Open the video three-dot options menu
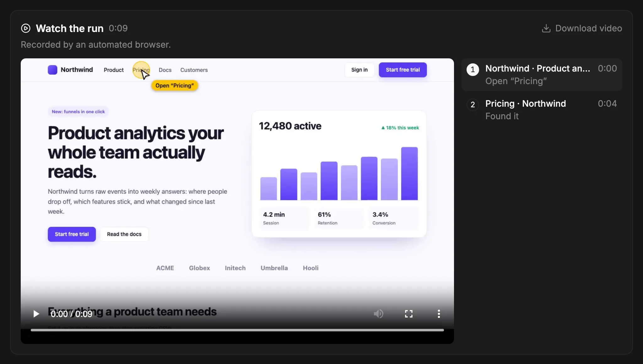Viewport: 643px width, 364px height. tap(439, 314)
